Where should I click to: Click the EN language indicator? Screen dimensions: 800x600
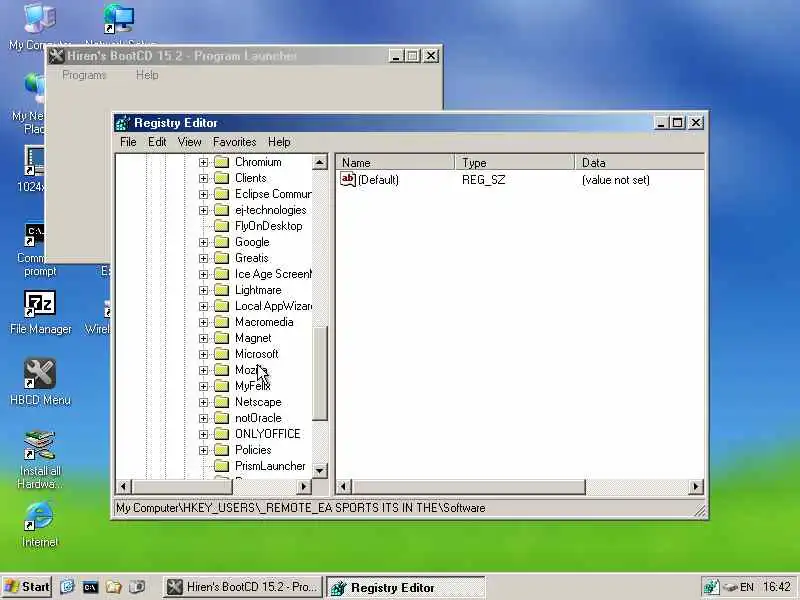747,587
